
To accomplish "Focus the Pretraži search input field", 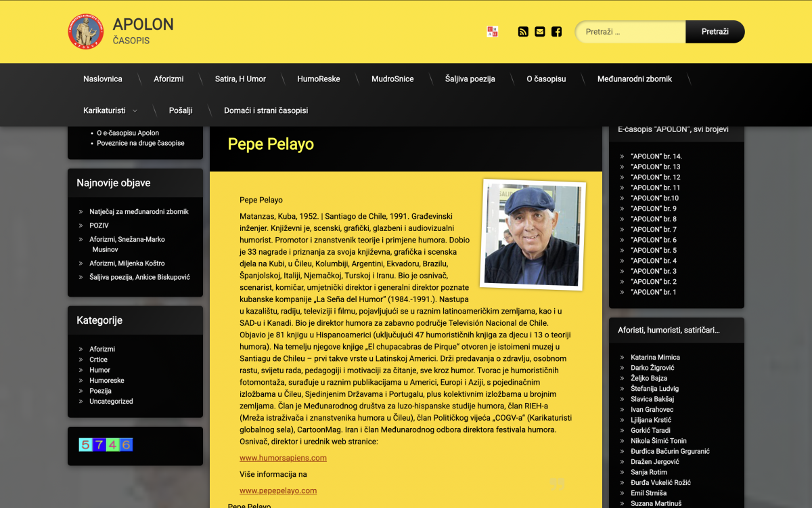I will [x=631, y=32].
